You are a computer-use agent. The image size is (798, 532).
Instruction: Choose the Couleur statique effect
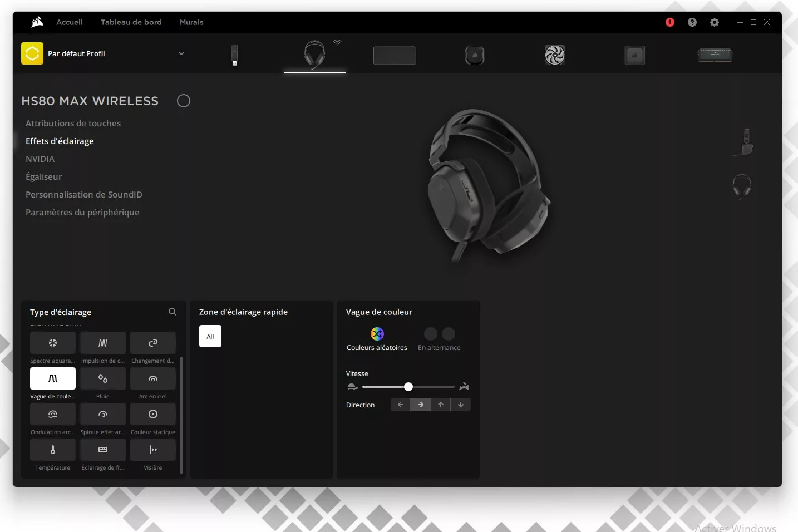[153, 414]
